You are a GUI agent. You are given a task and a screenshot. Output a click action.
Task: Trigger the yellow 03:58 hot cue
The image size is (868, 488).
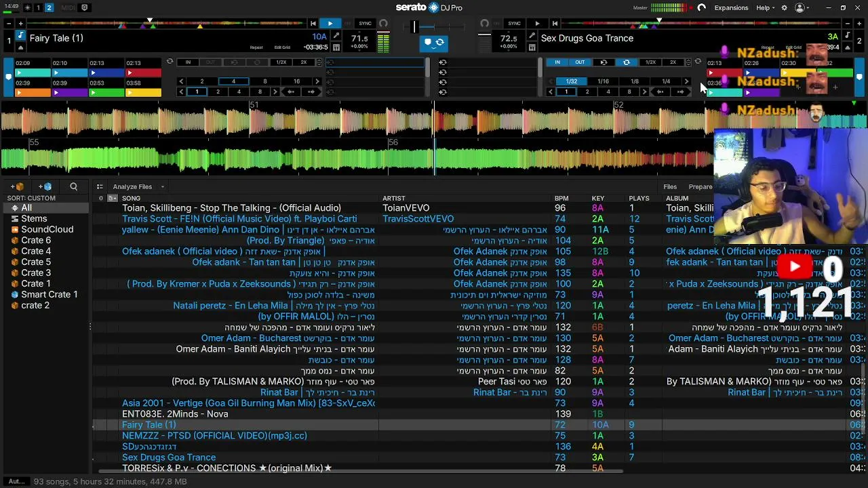tap(143, 92)
